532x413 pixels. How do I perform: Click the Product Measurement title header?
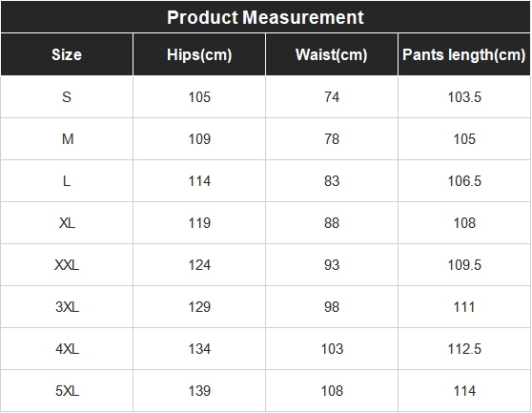266,17
